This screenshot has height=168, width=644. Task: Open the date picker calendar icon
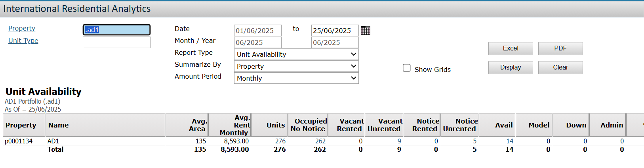coord(366,31)
